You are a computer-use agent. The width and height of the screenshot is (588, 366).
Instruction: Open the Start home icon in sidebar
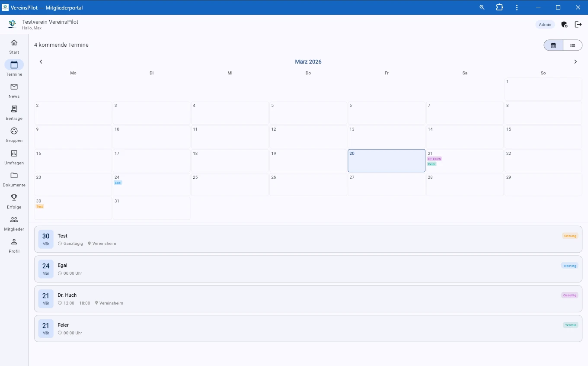point(14,43)
